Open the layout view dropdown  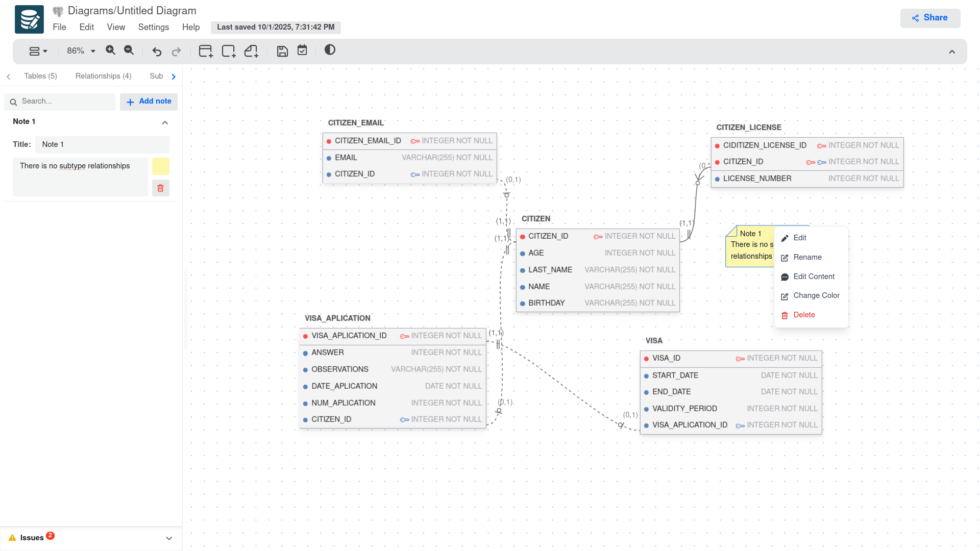click(x=38, y=51)
